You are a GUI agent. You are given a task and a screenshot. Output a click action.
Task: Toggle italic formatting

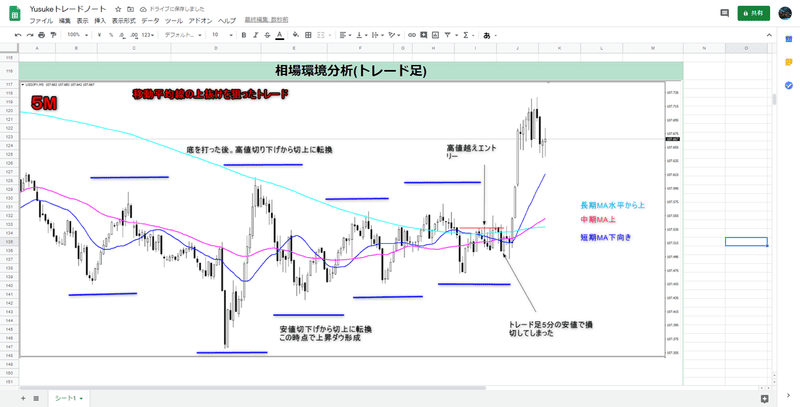pos(256,35)
